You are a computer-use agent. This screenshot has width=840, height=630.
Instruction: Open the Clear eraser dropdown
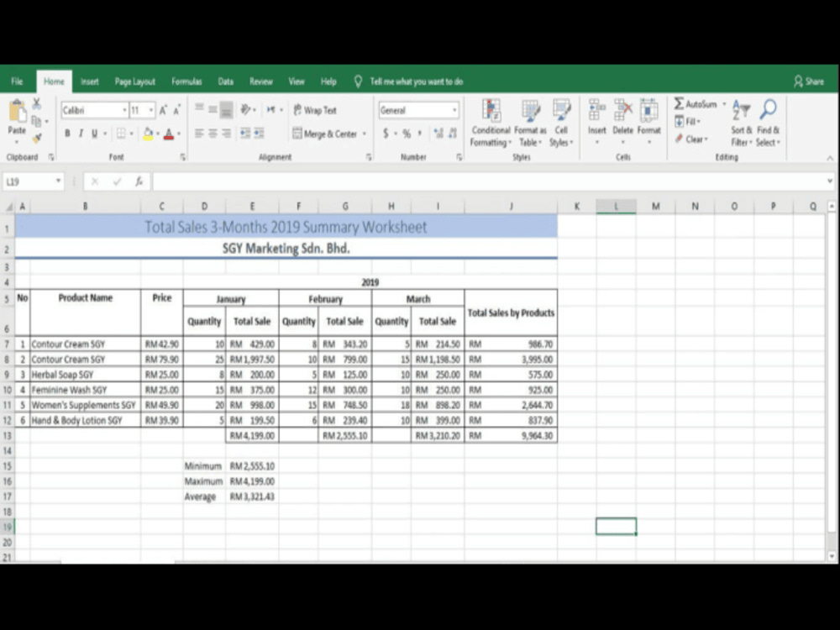(691, 139)
